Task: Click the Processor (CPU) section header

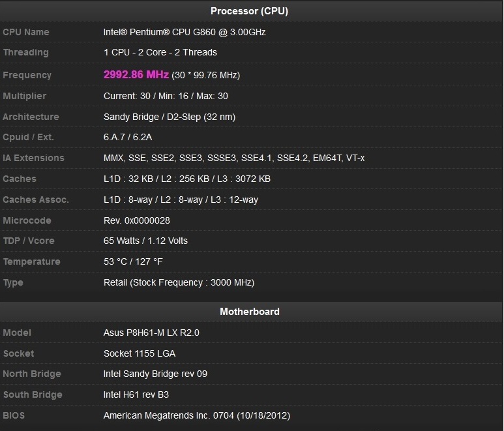Action: (x=249, y=11)
